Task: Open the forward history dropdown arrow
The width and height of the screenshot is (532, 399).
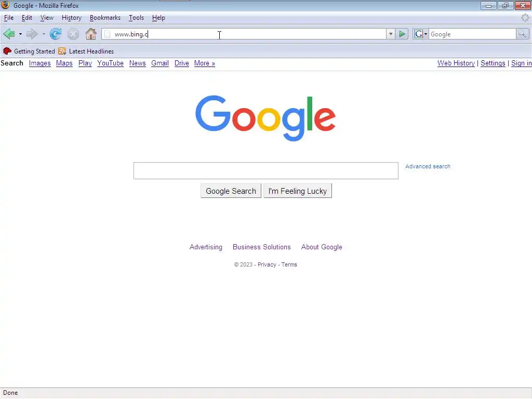Action: 44,34
